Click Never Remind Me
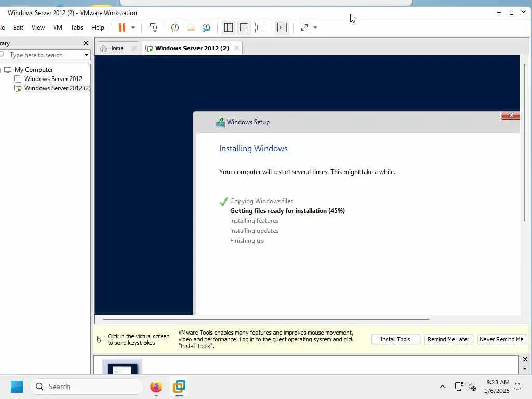532x399 pixels. tap(501, 339)
